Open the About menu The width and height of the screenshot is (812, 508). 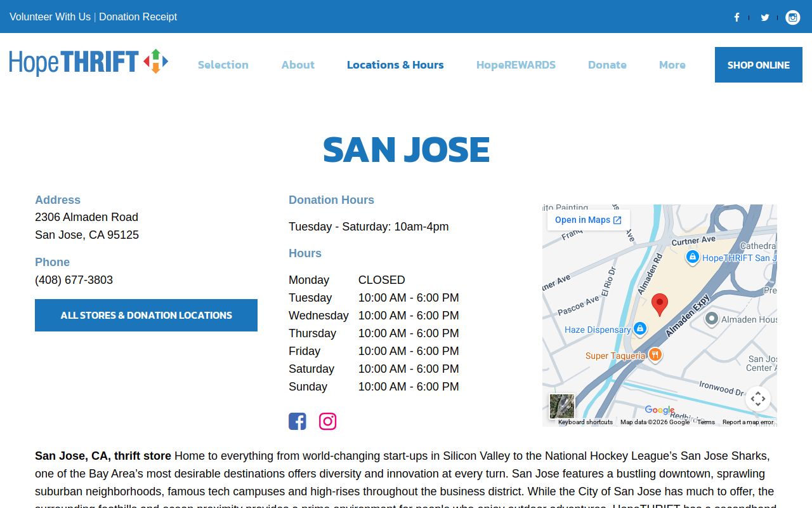298,65
